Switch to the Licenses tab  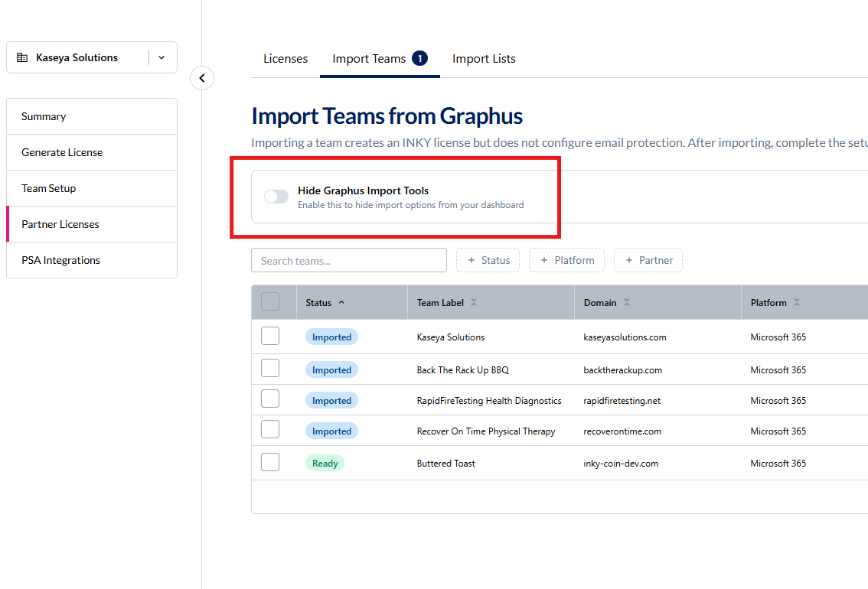click(x=286, y=59)
